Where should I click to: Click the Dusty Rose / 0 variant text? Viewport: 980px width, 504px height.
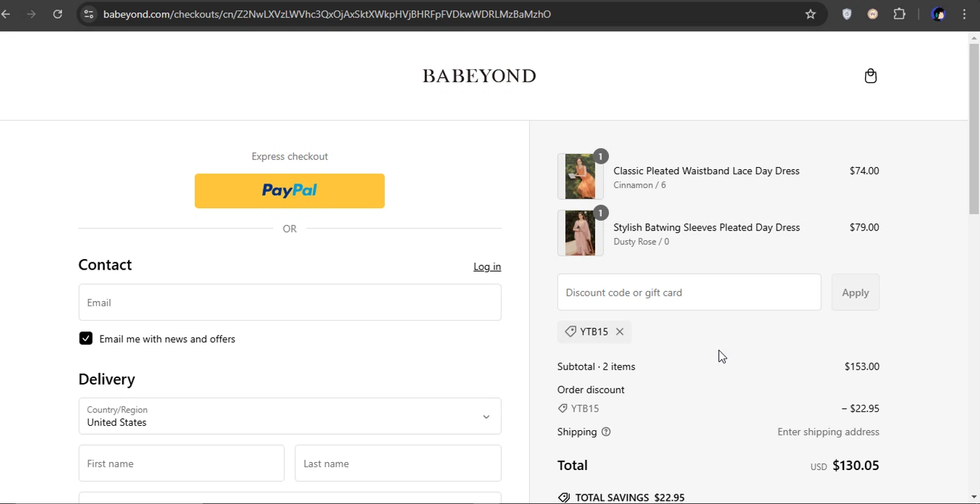(641, 242)
